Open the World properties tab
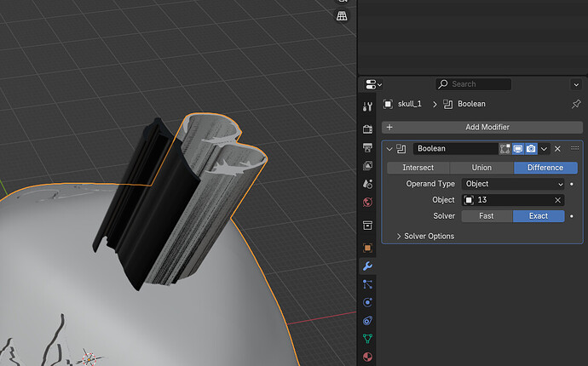The image size is (588, 366). coord(367,203)
